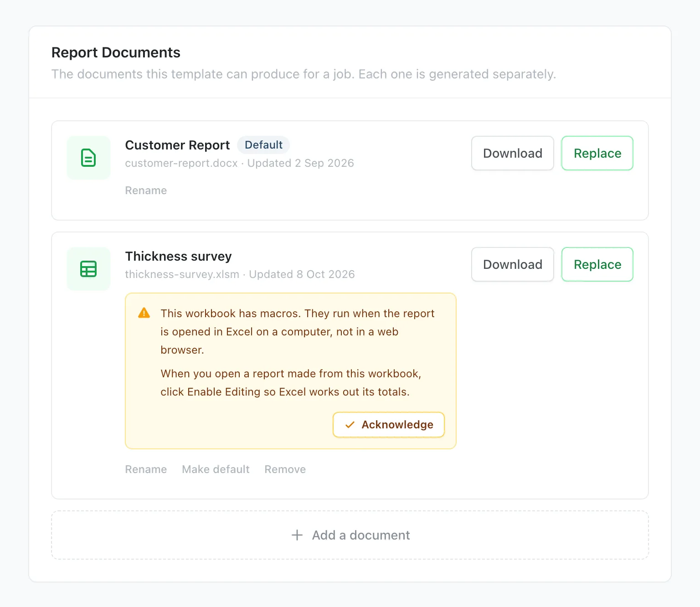Image resolution: width=700 pixels, height=607 pixels.
Task: Click the 'Each one is generated separately' description
Action: click(x=457, y=74)
